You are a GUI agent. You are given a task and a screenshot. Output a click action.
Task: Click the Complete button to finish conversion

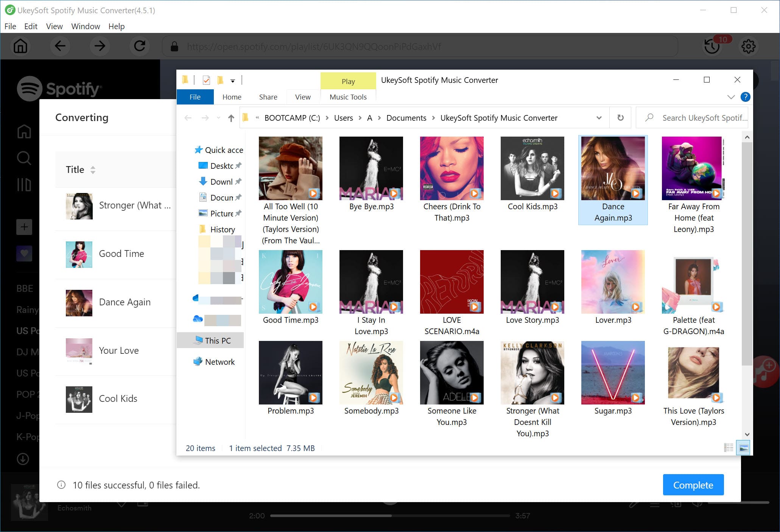(x=693, y=485)
